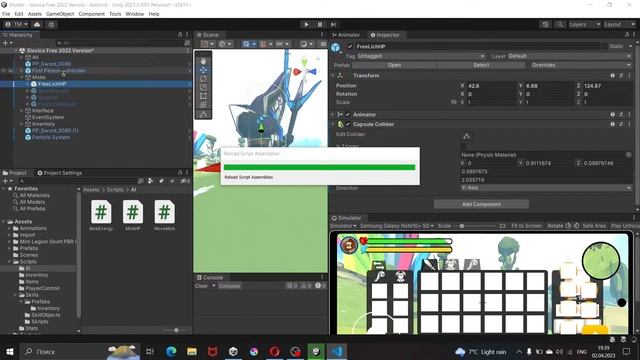This screenshot has width=640, height=360.
Task: Lock the Hierarchy panel
Action: coord(180,35)
